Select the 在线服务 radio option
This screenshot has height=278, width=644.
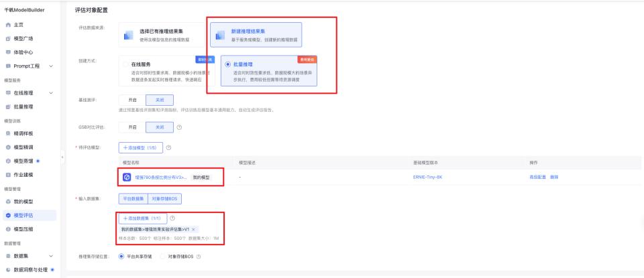[x=125, y=64]
